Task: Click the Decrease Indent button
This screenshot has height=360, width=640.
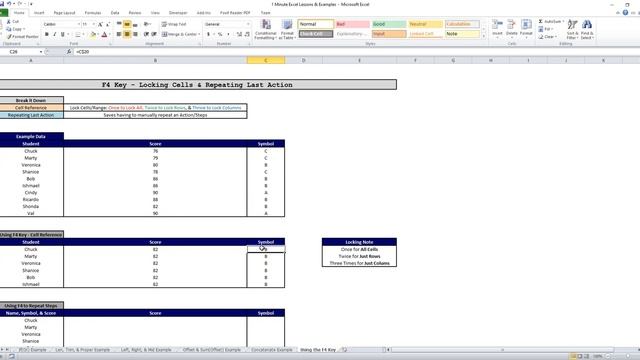Action: pos(146,34)
